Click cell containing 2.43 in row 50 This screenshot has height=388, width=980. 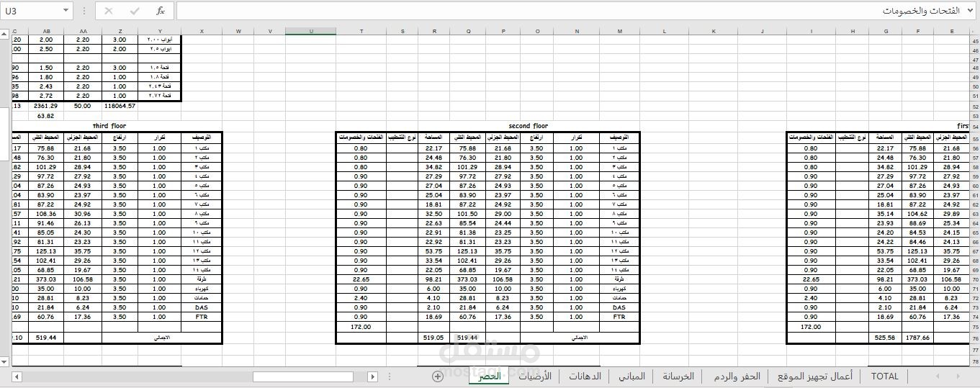(x=47, y=86)
